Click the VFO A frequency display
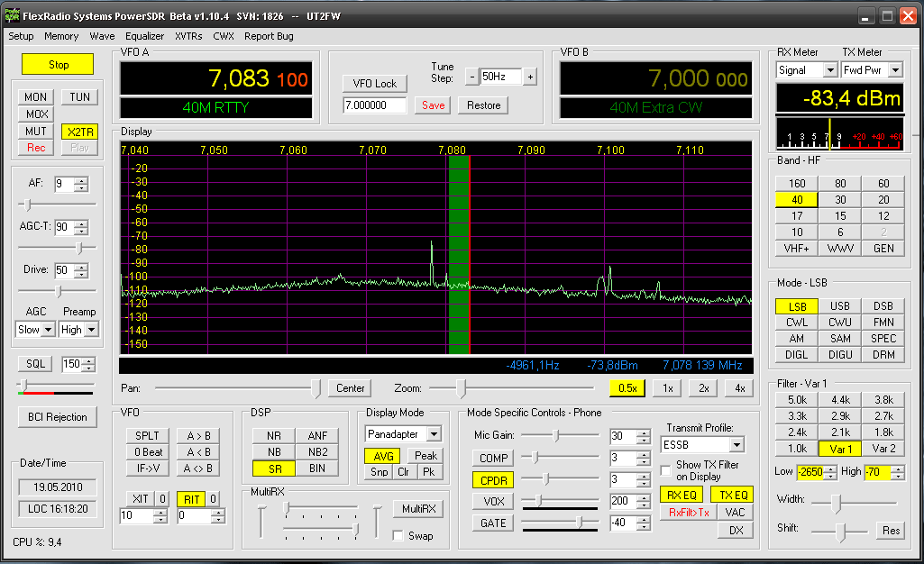 tap(215, 79)
